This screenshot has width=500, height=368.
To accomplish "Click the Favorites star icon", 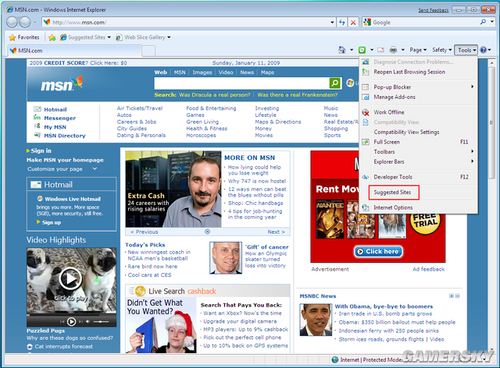I will pos(12,37).
